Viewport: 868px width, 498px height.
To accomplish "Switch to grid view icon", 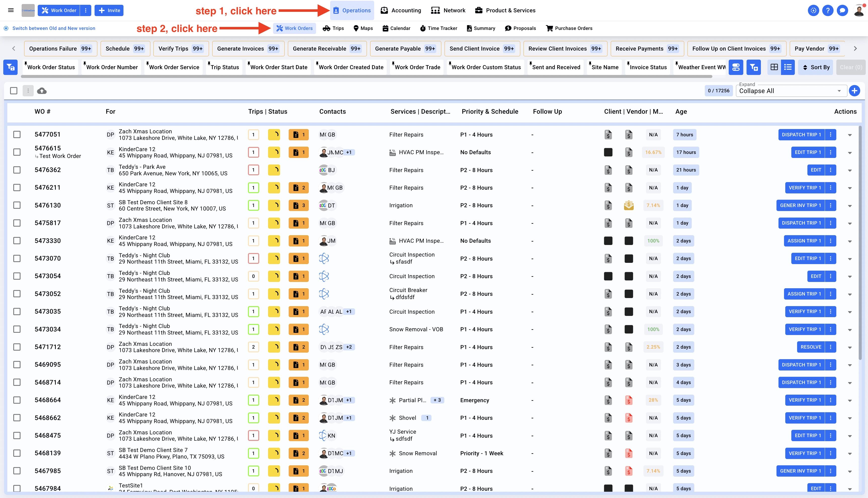I will point(774,67).
